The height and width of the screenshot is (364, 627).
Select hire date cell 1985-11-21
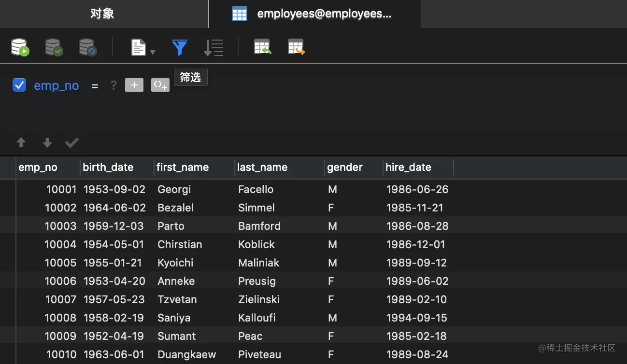point(415,208)
